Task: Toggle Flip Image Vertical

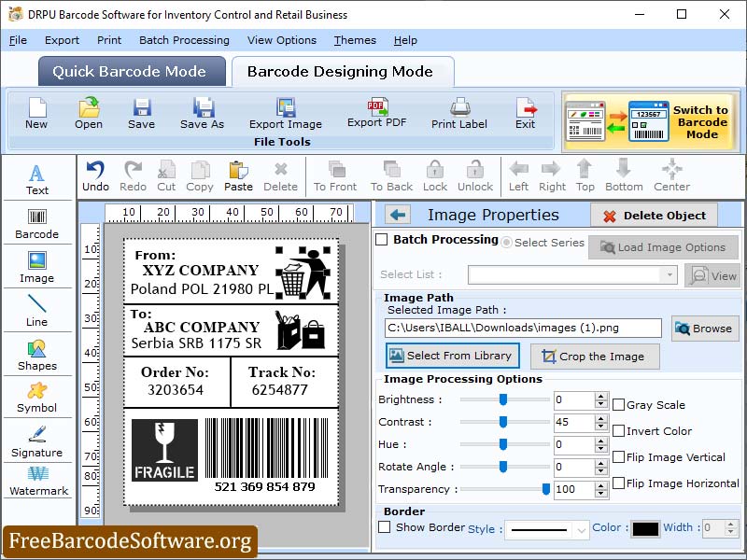Action: click(618, 457)
